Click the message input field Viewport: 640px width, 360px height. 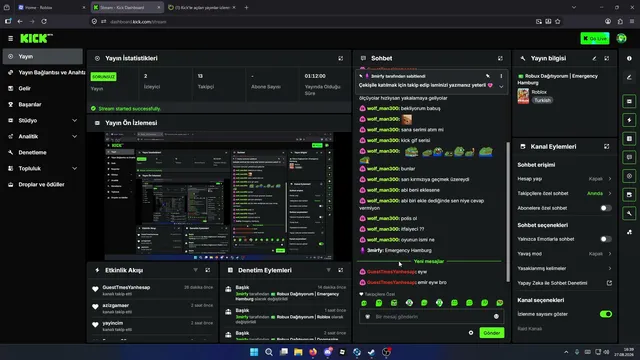pos(431,316)
